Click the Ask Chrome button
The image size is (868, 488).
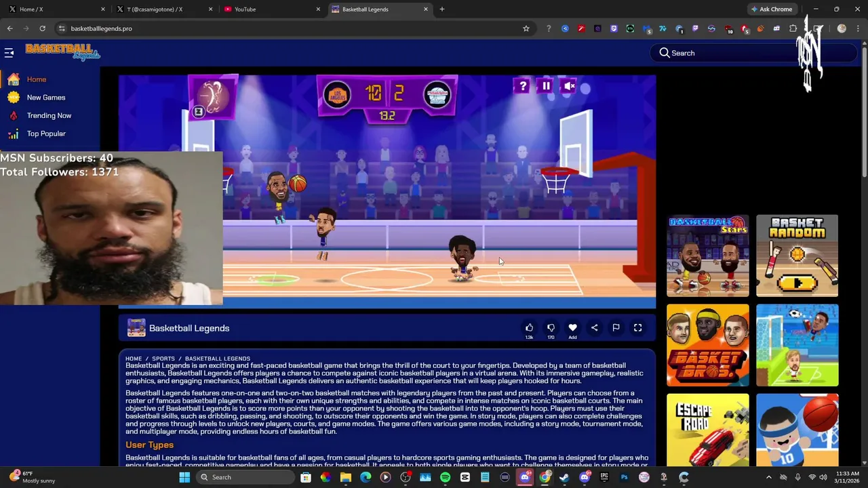[771, 9]
